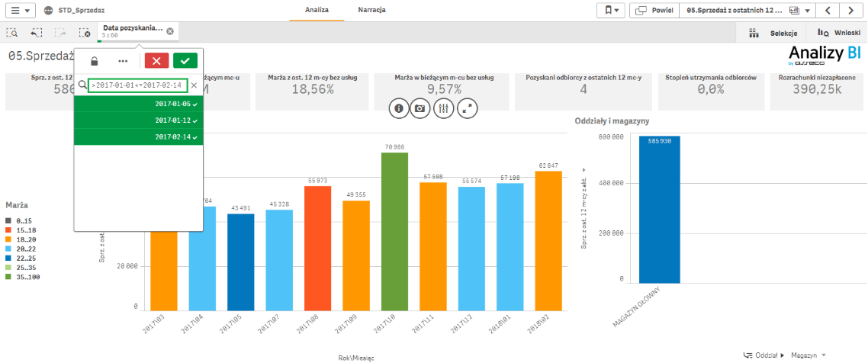Image resolution: width=868 pixels, height=363 pixels.
Task: Click the STD_Sprzedaz app name
Action: [82, 11]
